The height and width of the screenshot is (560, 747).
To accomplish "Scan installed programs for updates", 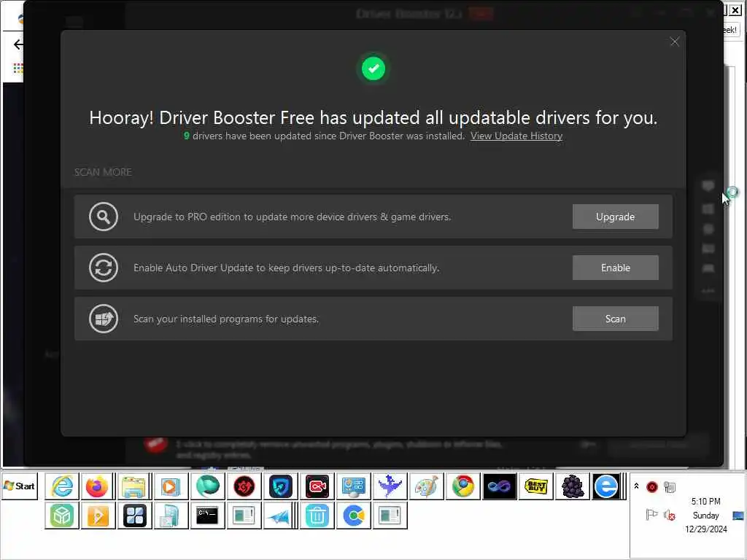I will (615, 319).
